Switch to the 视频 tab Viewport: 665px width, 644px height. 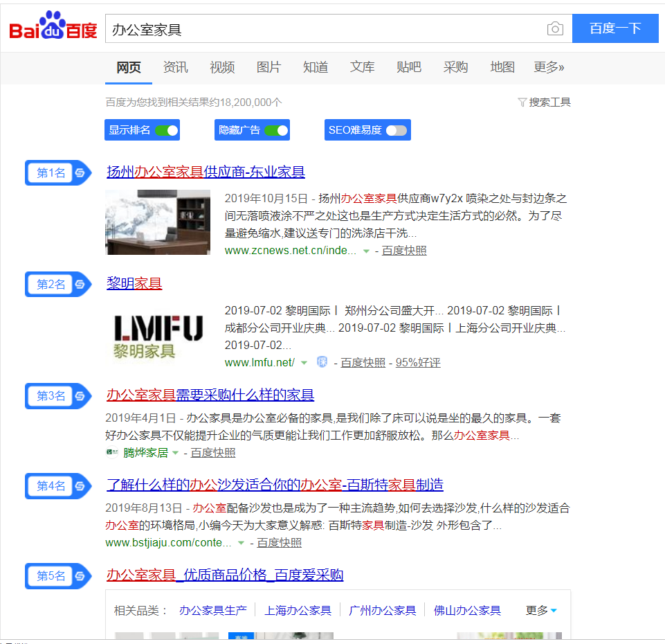point(222,67)
